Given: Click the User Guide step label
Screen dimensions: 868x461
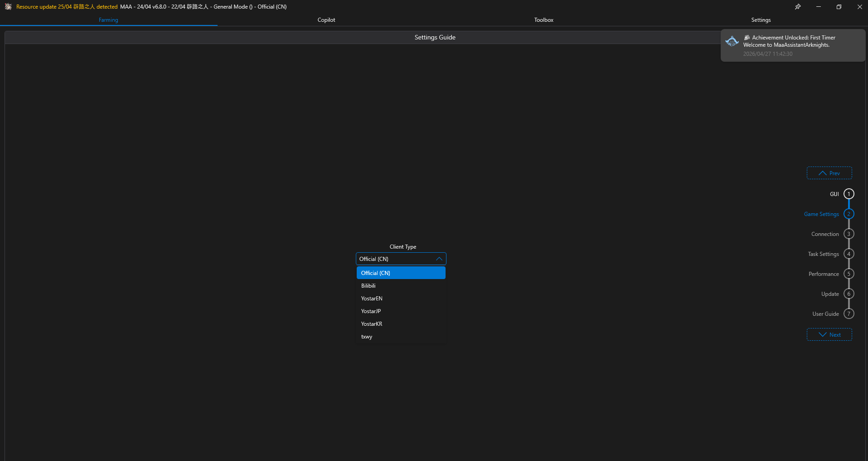Looking at the screenshot, I should [825, 314].
